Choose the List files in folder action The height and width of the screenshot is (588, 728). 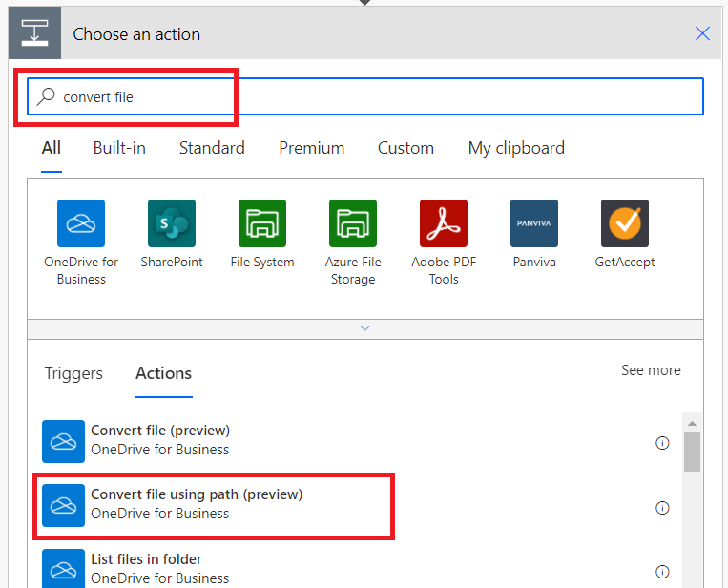146,568
